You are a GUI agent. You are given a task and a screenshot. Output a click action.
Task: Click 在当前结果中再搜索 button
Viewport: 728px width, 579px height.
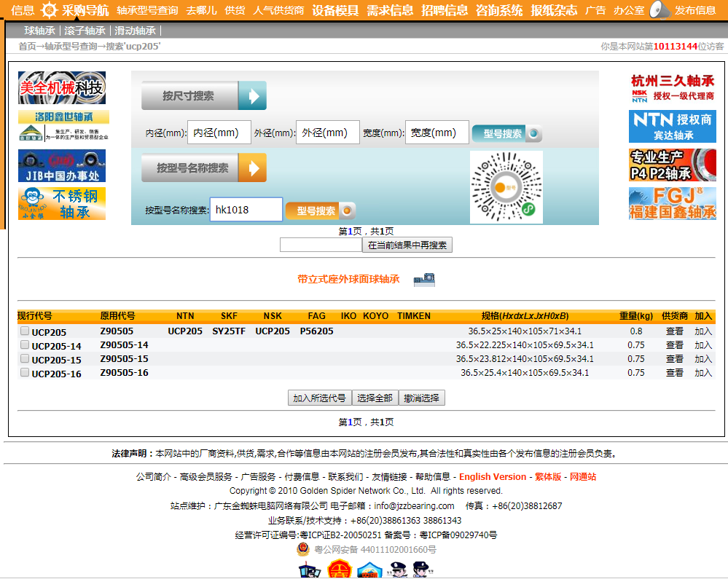407,245
